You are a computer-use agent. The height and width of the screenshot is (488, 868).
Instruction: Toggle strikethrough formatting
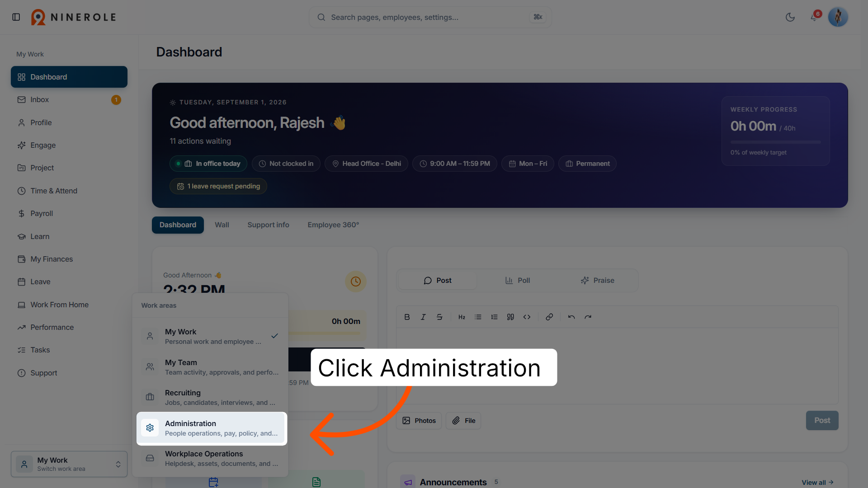point(439,317)
